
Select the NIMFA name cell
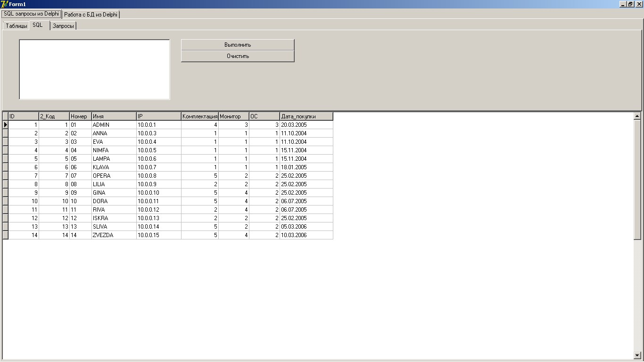click(x=114, y=150)
